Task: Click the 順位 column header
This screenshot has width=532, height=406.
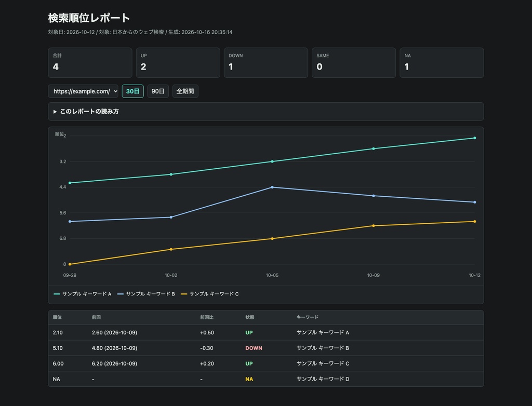Action: click(57, 317)
